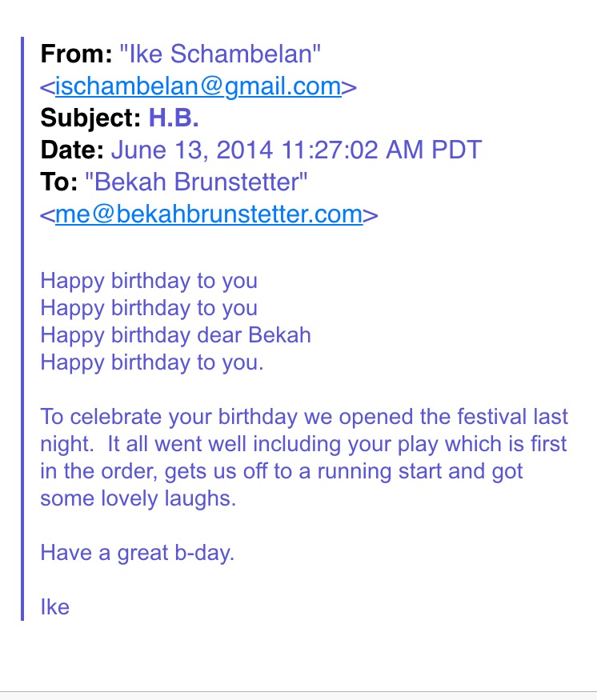Select the sender name "Ike Schambelan"
The width and height of the screenshot is (597, 700).
tap(220, 54)
